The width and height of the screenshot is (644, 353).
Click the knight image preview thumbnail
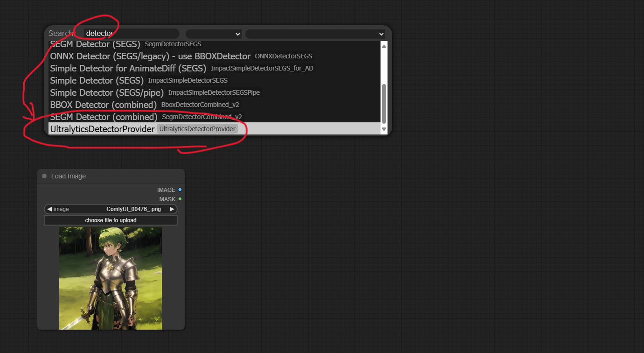[111, 278]
